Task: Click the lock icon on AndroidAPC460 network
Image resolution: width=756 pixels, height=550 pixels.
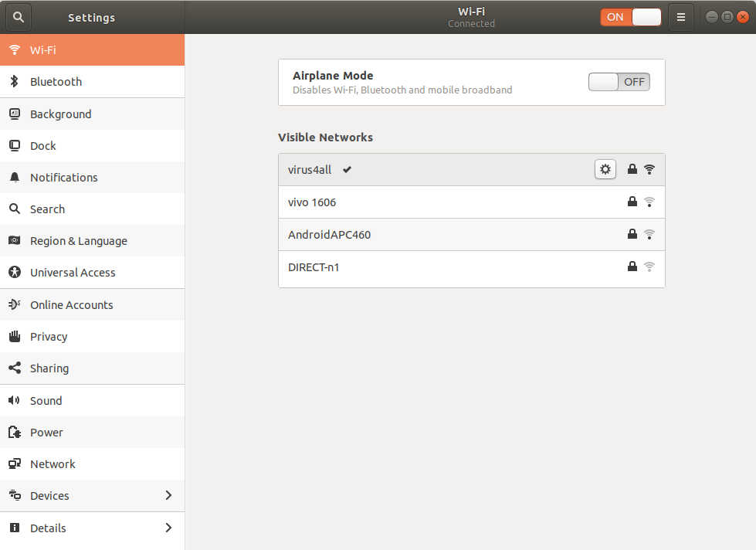Action: tap(632, 234)
